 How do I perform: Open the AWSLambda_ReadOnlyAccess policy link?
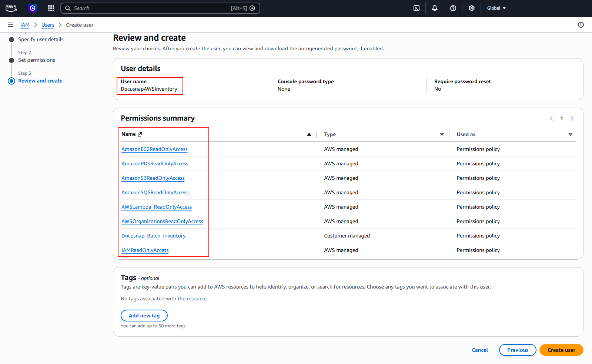pyautogui.click(x=157, y=207)
